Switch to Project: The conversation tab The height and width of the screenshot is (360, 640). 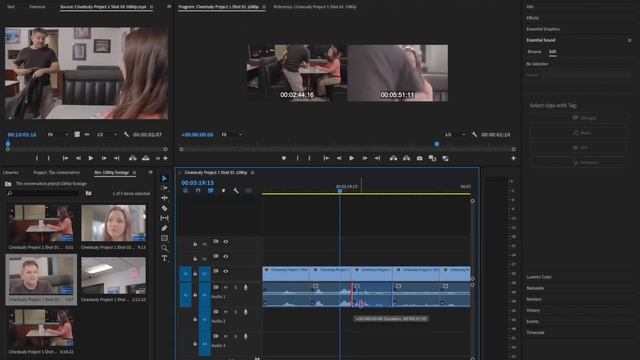(x=56, y=172)
